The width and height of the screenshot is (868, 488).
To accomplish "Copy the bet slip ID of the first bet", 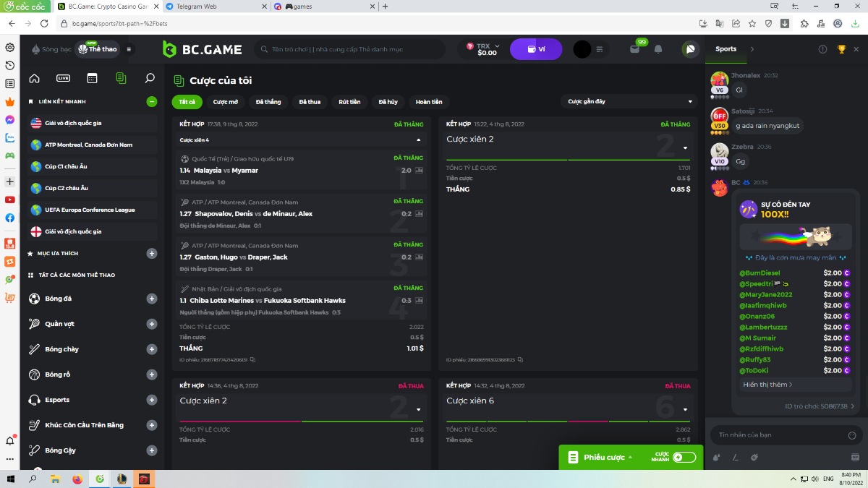I will click(252, 359).
